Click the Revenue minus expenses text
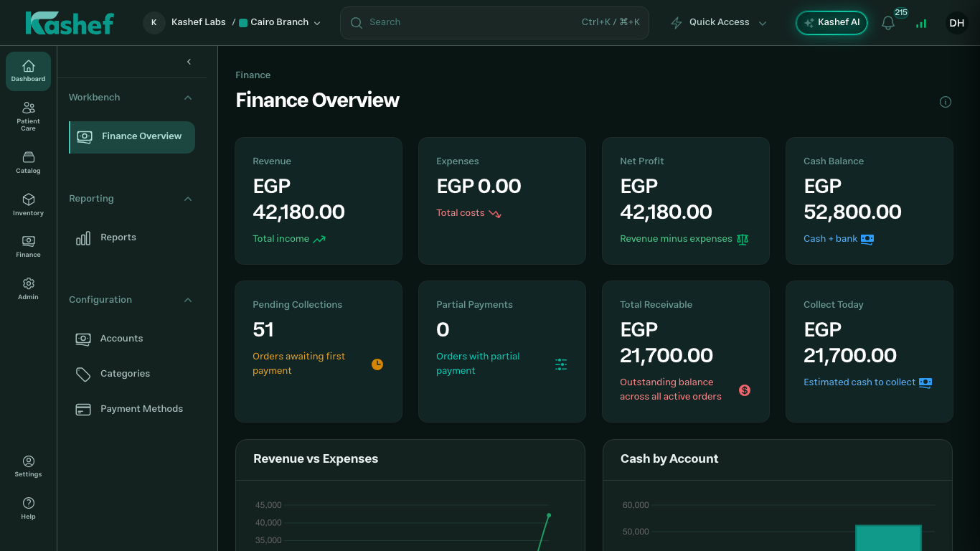 pyautogui.click(x=676, y=239)
